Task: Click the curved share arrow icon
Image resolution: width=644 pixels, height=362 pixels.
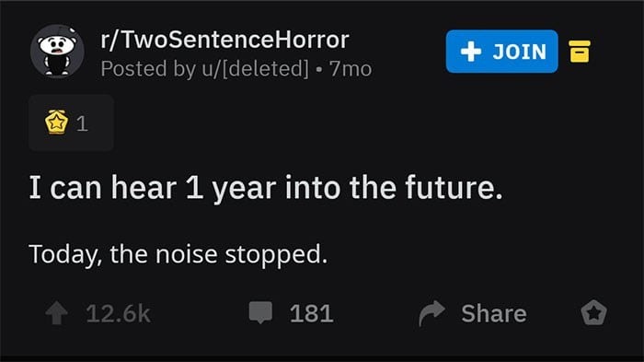Action: click(x=431, y=313)
